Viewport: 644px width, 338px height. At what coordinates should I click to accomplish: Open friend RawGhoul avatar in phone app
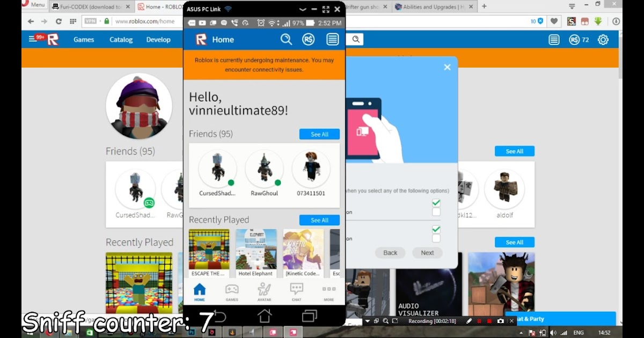(264, 169)
